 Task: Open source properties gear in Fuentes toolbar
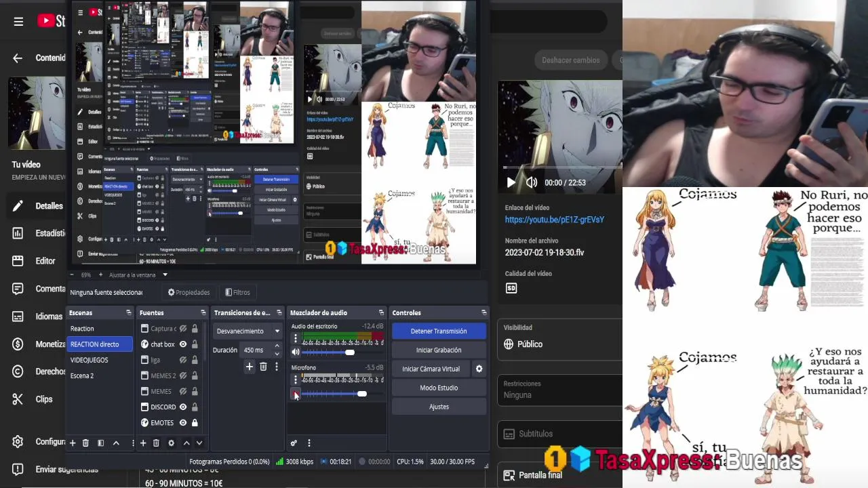click(171, 443)
